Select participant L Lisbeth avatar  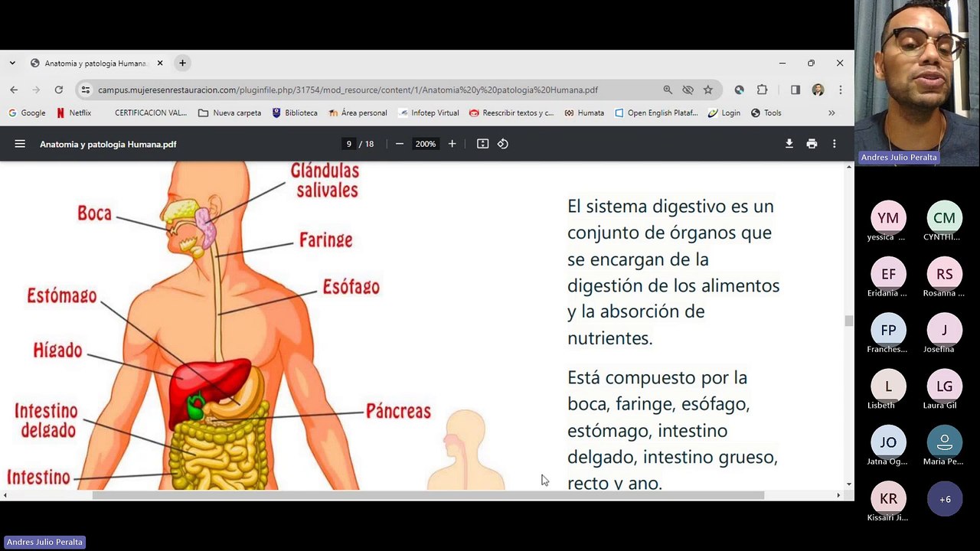pos(888,386)
